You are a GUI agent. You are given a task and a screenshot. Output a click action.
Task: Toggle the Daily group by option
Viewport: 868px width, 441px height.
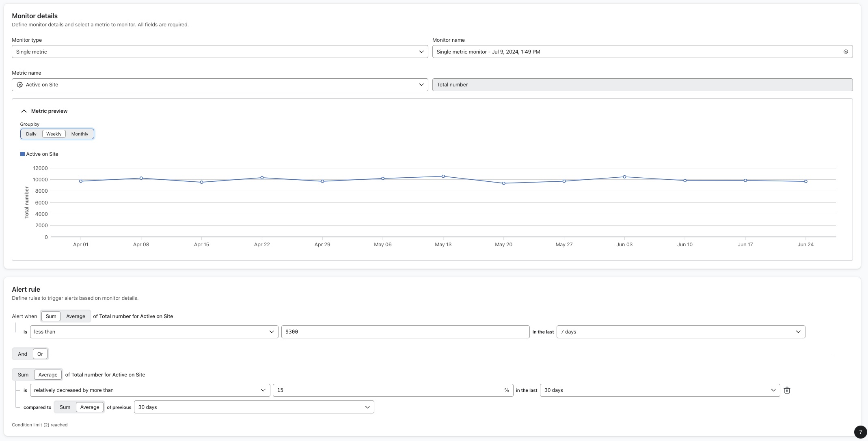coord(31,134)
